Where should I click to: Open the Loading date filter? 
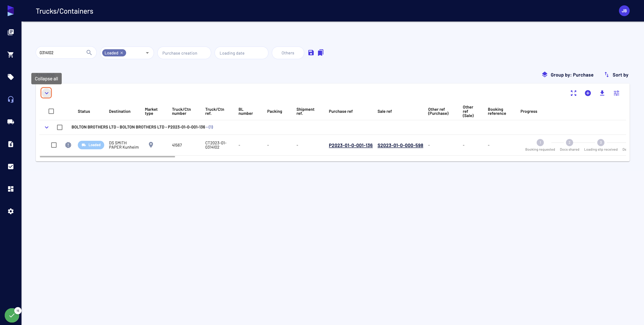point(241,53)
